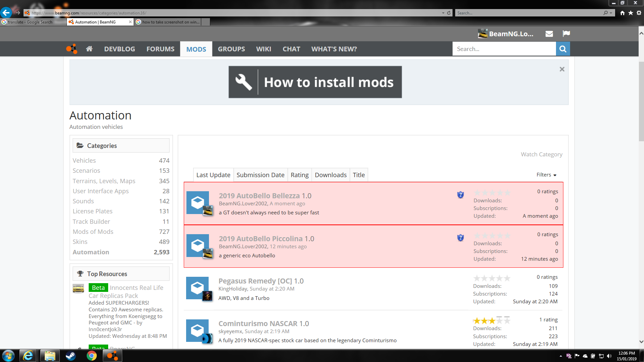Sort by Last Update tab

click(x=213, y=175)
